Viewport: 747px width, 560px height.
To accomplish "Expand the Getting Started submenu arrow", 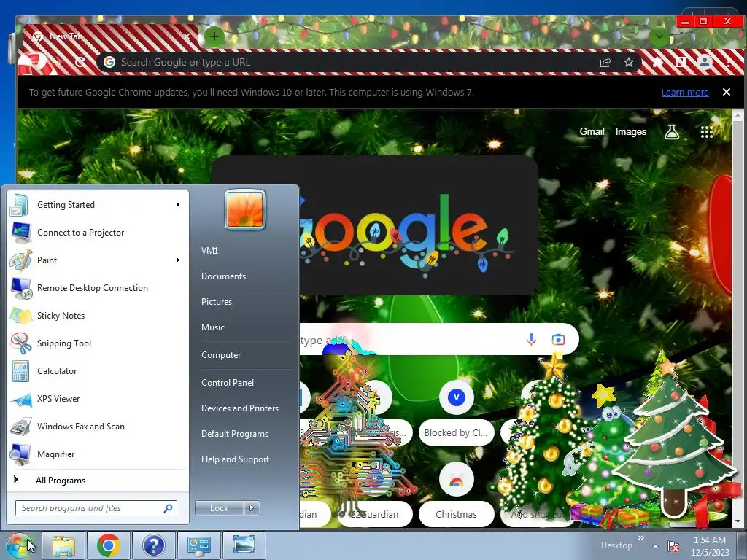I will tap(178, 205).
